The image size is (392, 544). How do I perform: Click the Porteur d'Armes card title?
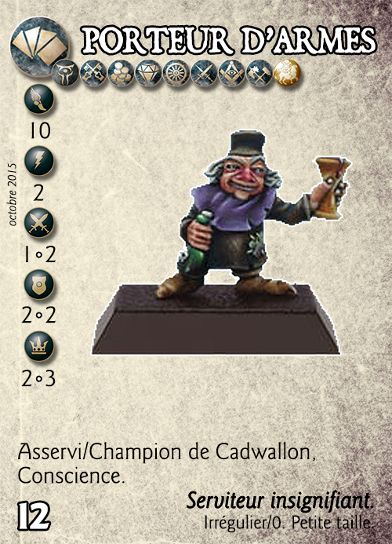click(x=229, y=41)
